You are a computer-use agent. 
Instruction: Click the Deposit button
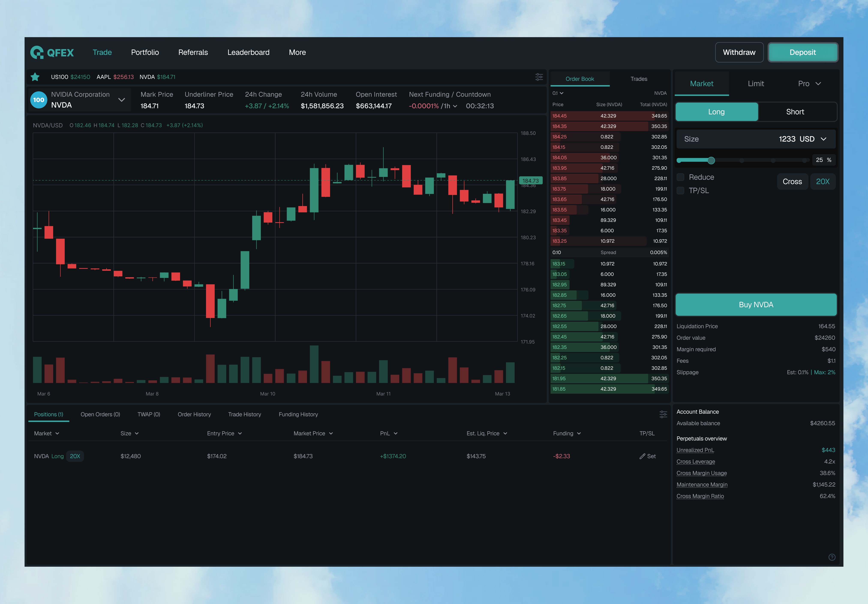coord(802,52)
